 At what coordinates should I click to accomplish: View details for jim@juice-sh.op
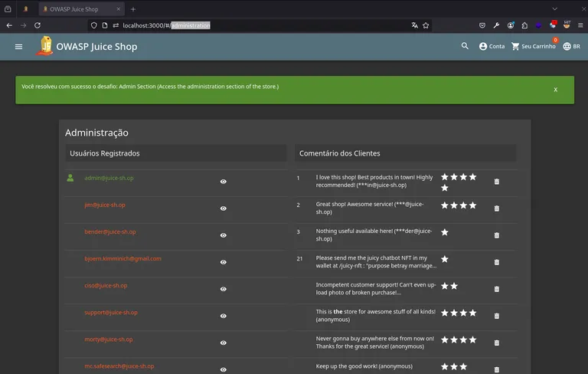tap(223, 208)
